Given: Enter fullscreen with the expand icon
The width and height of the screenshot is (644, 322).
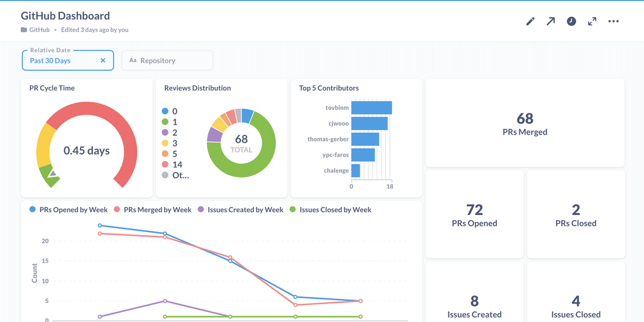Looking at the screenshot, I should click(592, 21).
